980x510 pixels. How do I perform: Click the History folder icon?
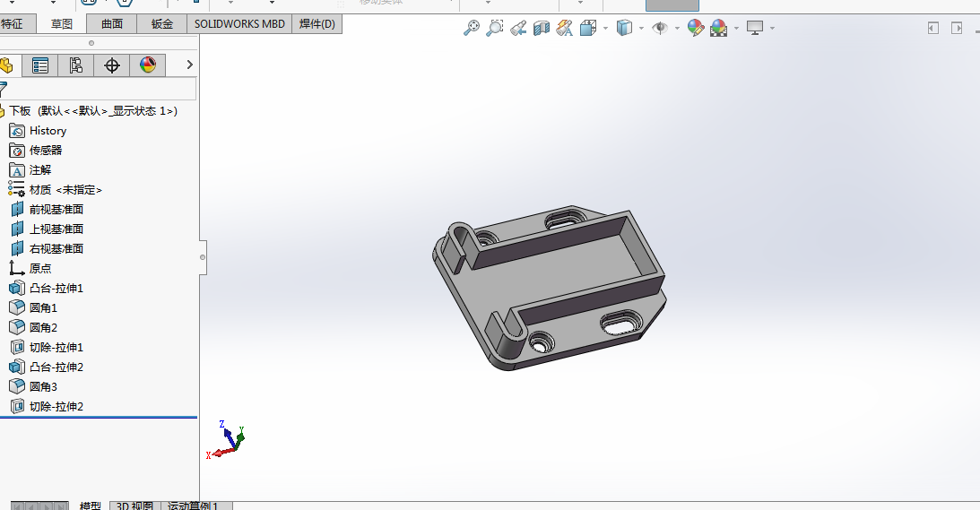17,131
